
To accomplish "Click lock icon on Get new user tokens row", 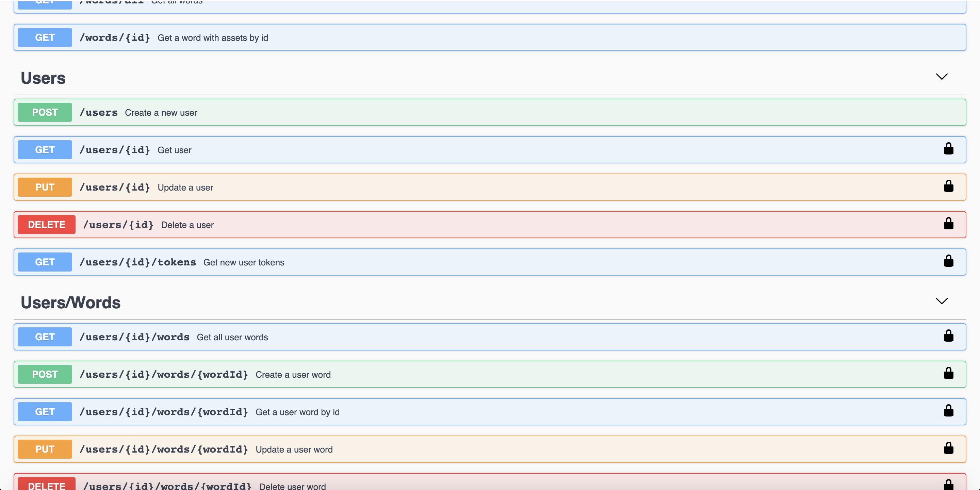I will coord(948,261).
